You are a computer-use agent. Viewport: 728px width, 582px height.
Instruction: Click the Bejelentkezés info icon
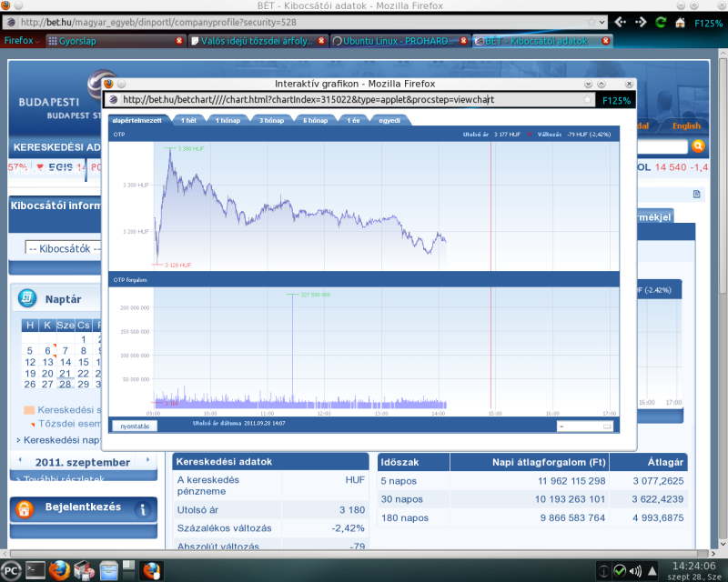(x=143, y=509)
